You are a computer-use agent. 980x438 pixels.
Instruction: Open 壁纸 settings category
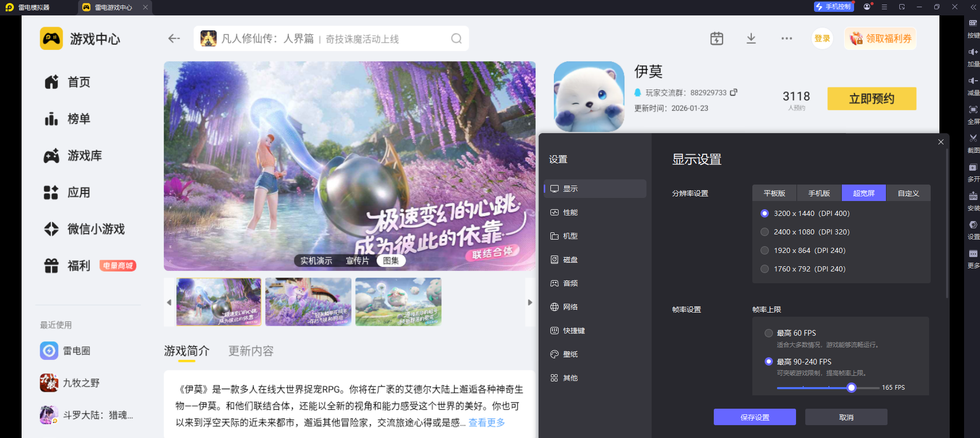pos(595,354)
